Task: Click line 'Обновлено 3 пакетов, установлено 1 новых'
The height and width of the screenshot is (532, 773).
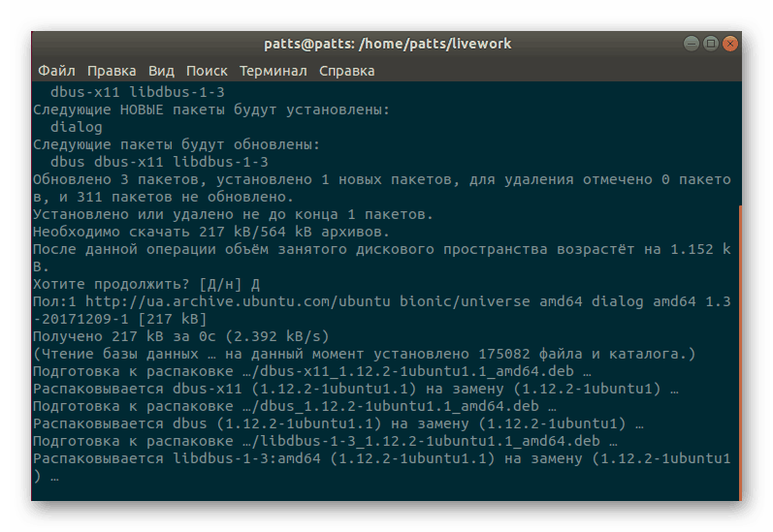Action: [x=381, y=179]
